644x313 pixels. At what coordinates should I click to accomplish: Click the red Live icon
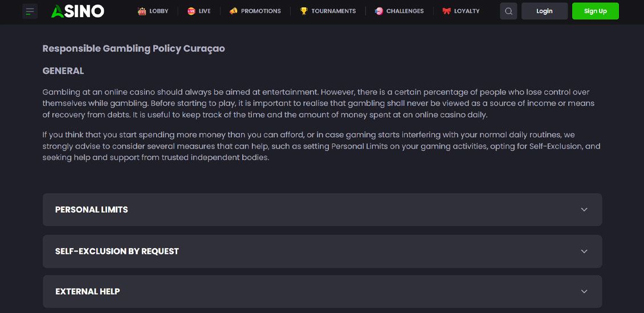[x=191, y=11]
